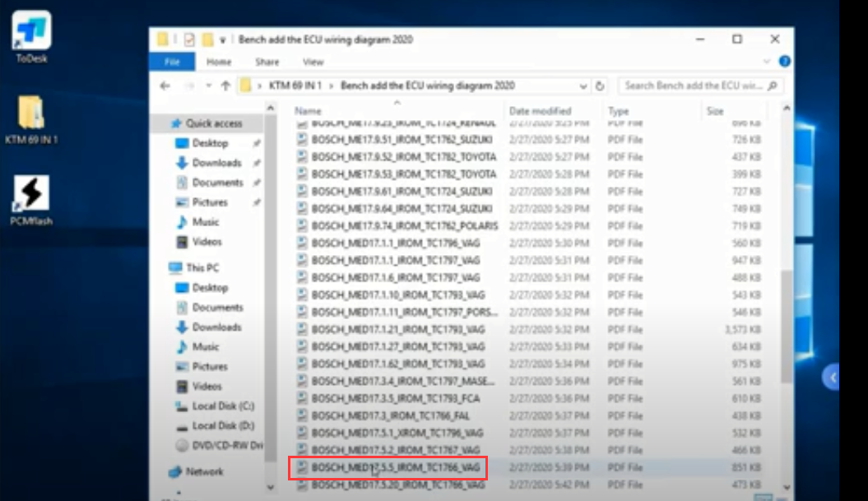This screenshot has height=501, width=868.
Task: Select file BOSCH_ME17.9.51_IROM_TC1762_SUZUKI
Action: (402, 140)
